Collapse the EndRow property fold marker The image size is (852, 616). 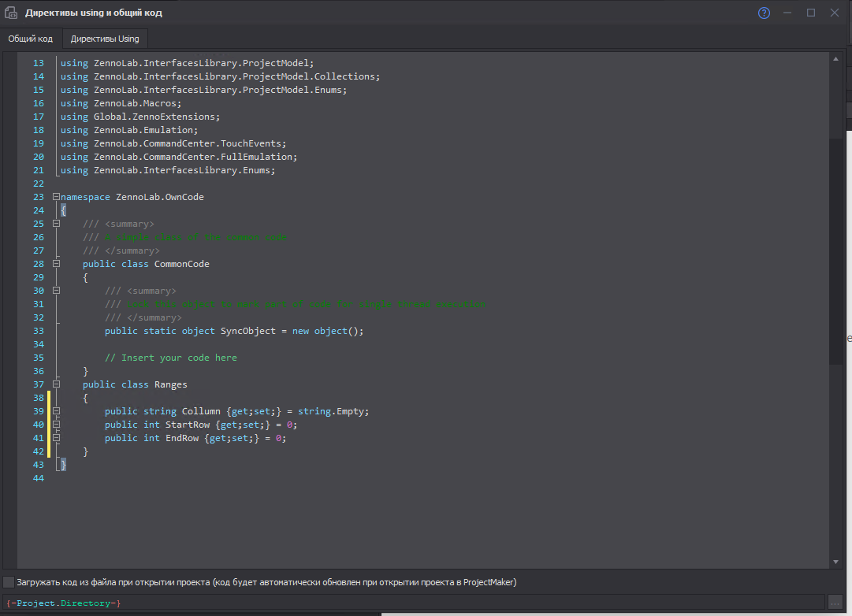pyautogui.click(x=56, y=438)
